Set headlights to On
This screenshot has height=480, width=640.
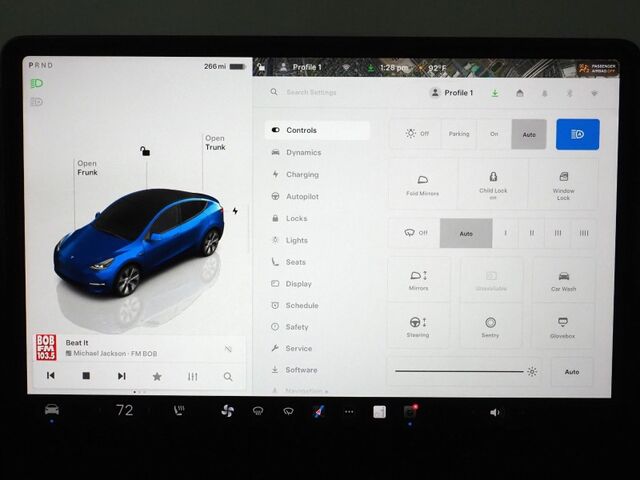coord(494,133)
